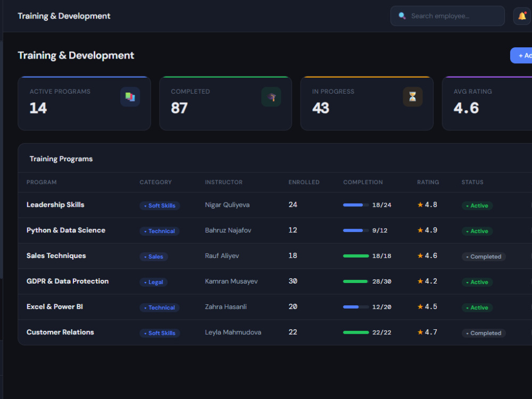Click Technical tag on Python & Data Science row
This screenshot has height=399, width=532.
160,231
